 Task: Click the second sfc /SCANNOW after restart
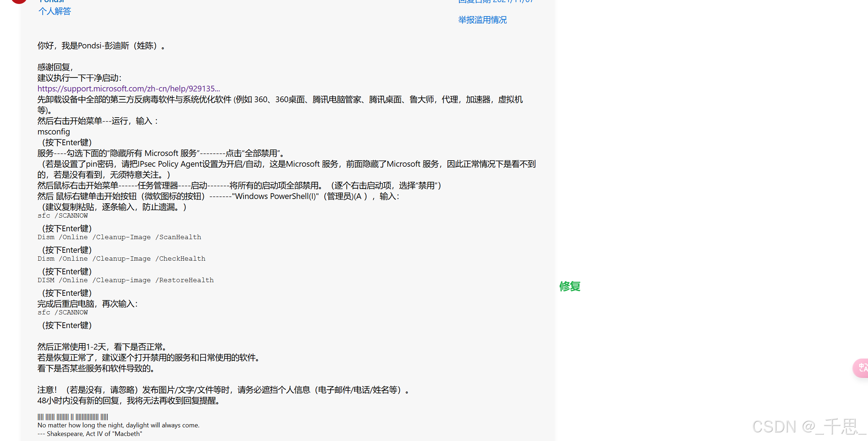tap(63, 312)
